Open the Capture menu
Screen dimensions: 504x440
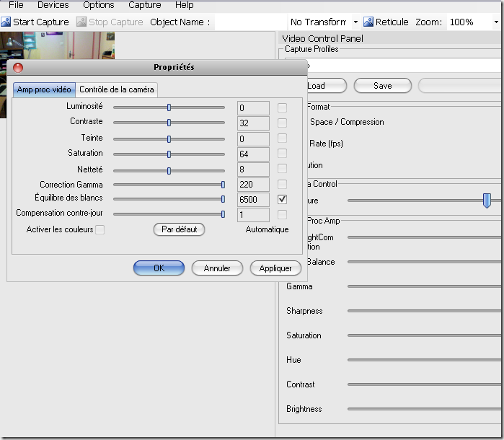145,5
